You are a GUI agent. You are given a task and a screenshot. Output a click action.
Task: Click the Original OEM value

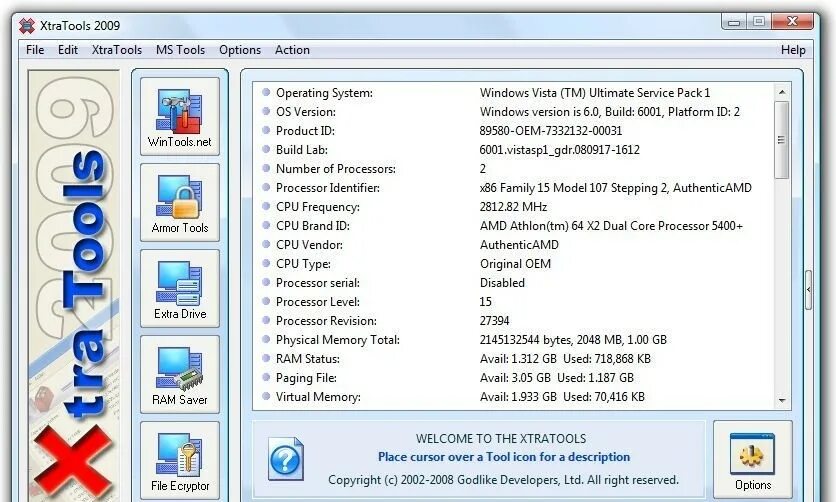coord(515,264)
